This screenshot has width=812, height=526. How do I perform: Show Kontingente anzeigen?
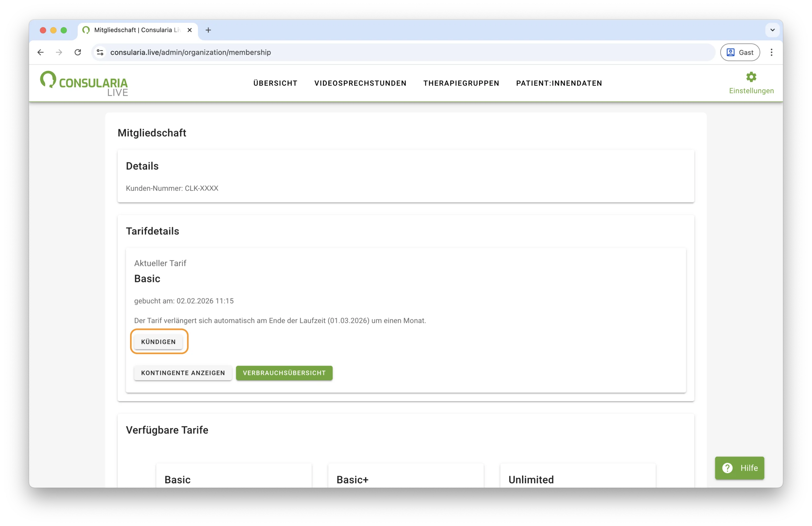[x=183, y=373]
